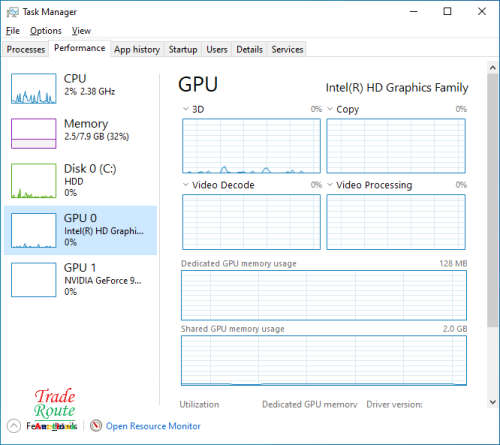Open the View menu
Image resolution: width=500 pixels, height=445 pixels.
[81, 31]
